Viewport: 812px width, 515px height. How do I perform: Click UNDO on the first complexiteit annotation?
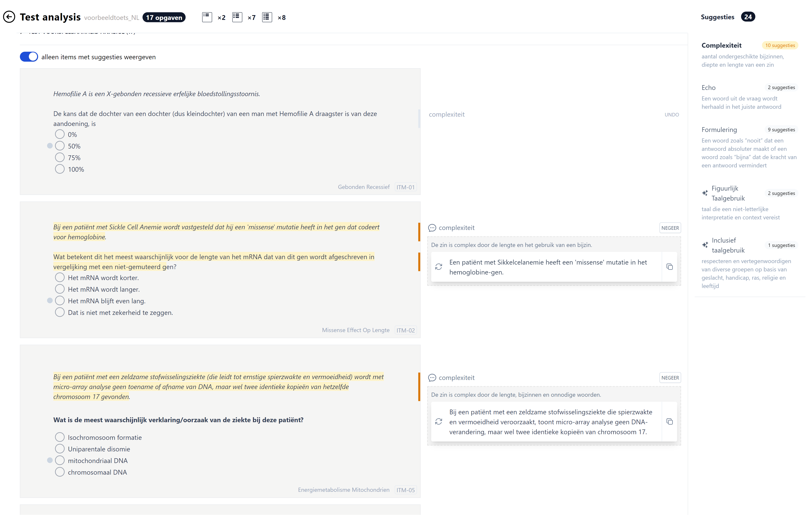(x=671, y=114)
